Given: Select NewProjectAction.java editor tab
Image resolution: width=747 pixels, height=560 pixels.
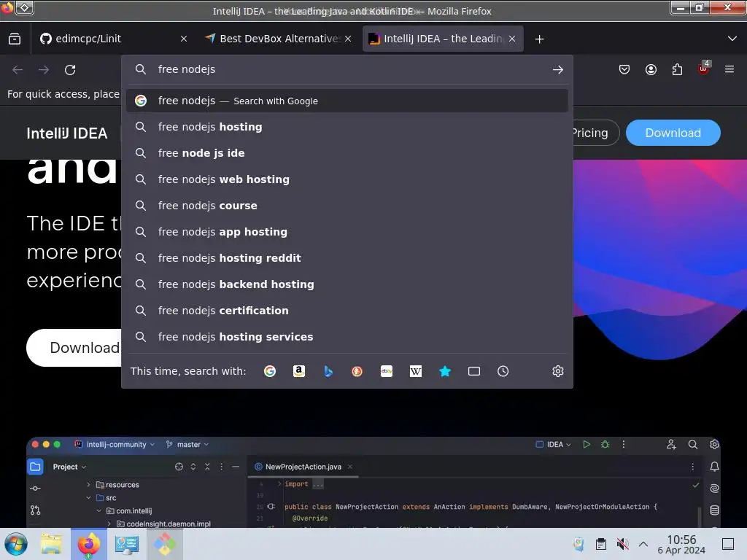Looking at the screenshot, I should pyautogui.click(x=303, y=467).
